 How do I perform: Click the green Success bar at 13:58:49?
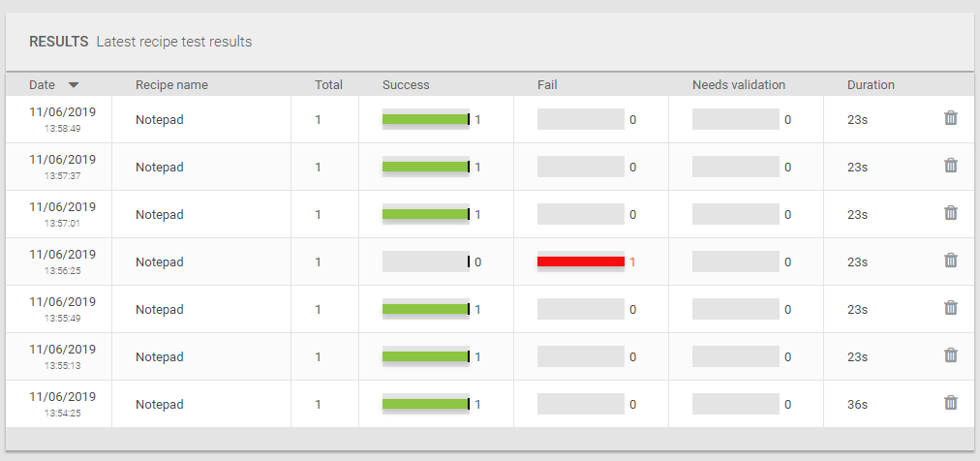pos(426,119)
